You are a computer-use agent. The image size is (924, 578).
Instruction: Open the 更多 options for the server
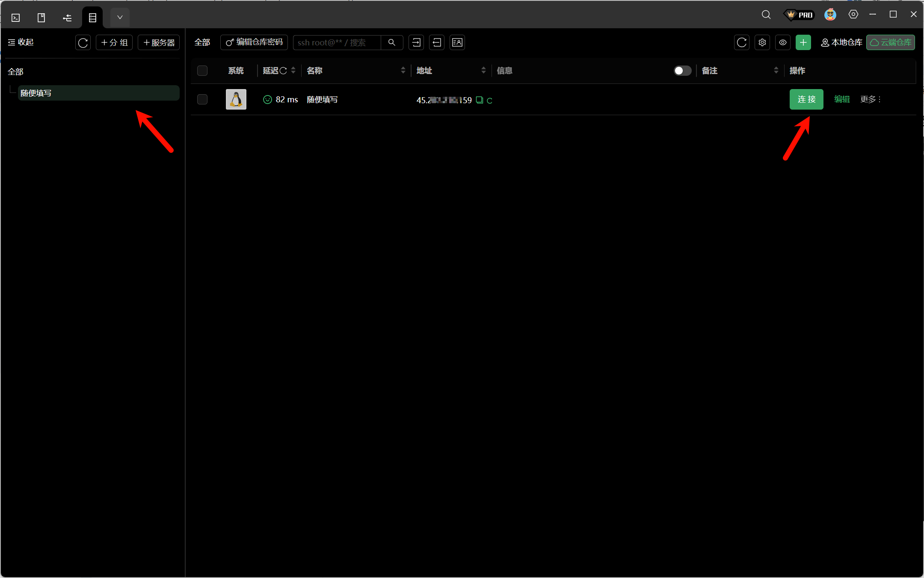click(x=870, y=99)
